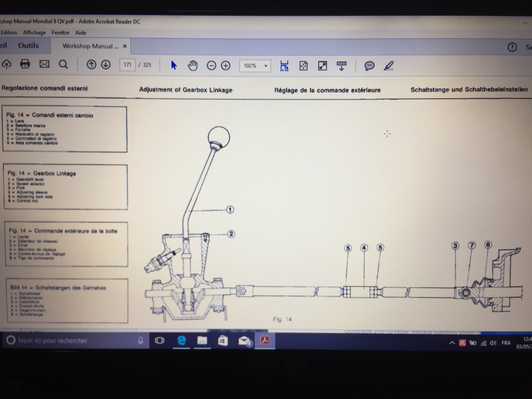Activate the hand pan tool
Viewport: 532px width, 399px height.
coord(193,65)
